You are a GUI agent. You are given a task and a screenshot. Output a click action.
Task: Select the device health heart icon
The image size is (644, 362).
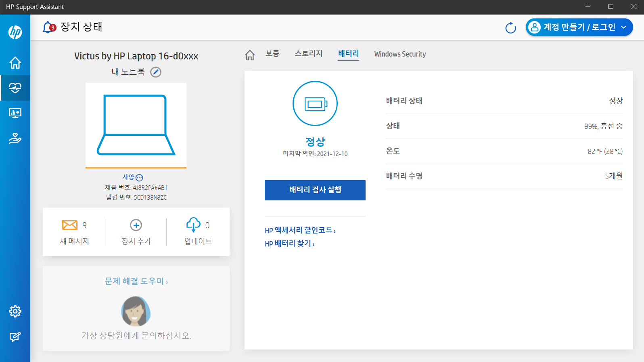[15, 88]
